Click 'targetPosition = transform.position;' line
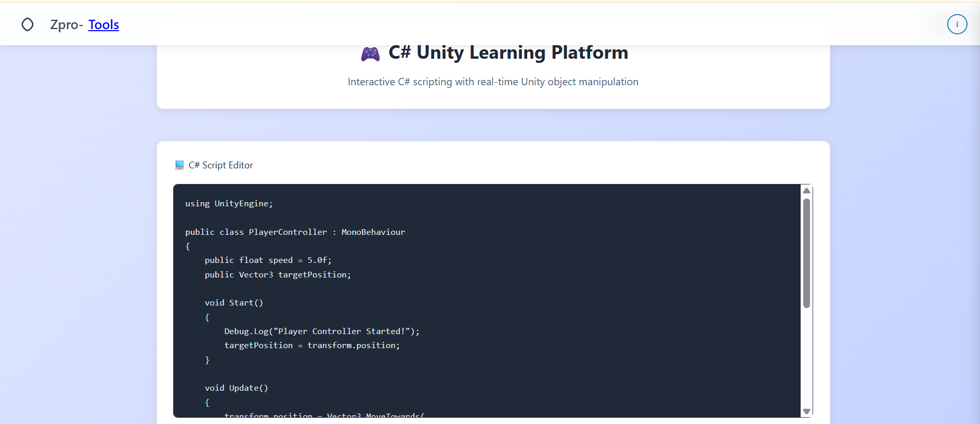 click(312, 346)
